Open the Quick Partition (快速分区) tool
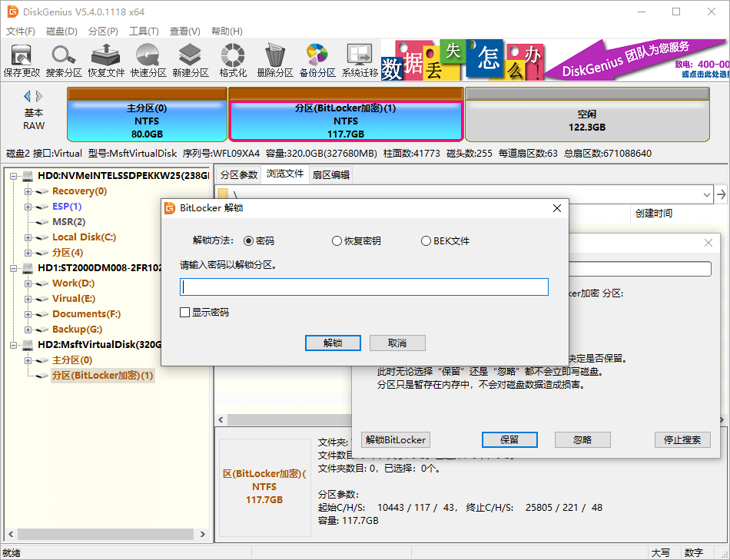Viewport: 730px width, 560px height. click(148, 61)
